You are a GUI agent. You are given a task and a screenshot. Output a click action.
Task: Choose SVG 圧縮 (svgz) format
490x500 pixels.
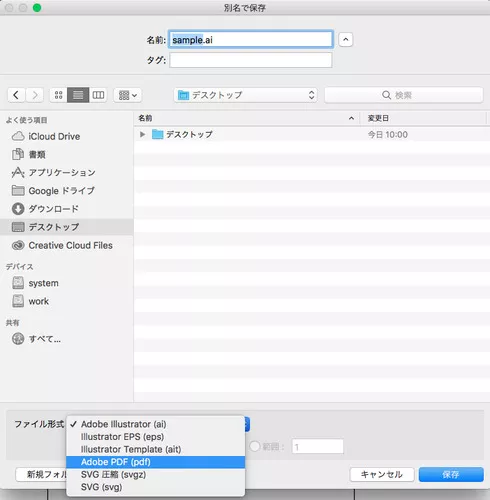point(155,475)
